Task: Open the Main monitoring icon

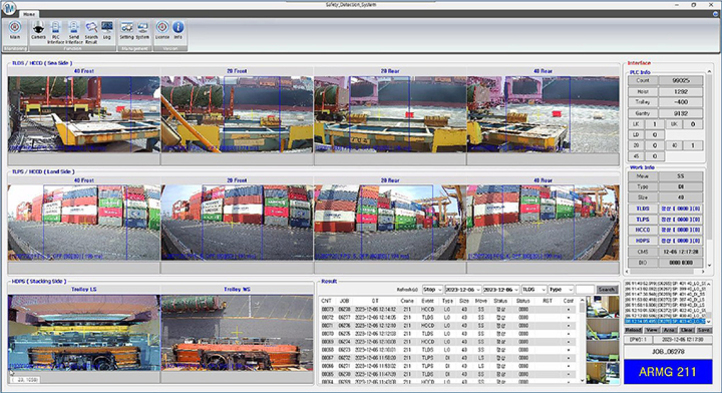Action: coord(15,30)
